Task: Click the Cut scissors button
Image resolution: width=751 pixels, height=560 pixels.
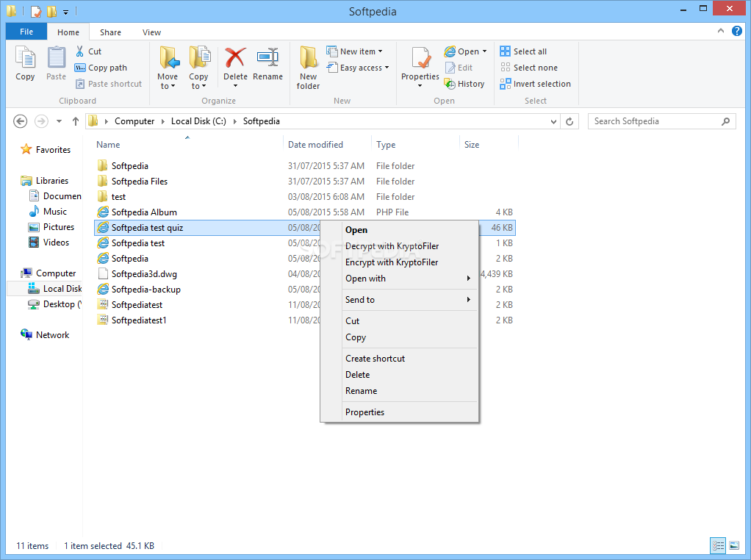Action: click(x=89, y=51)
